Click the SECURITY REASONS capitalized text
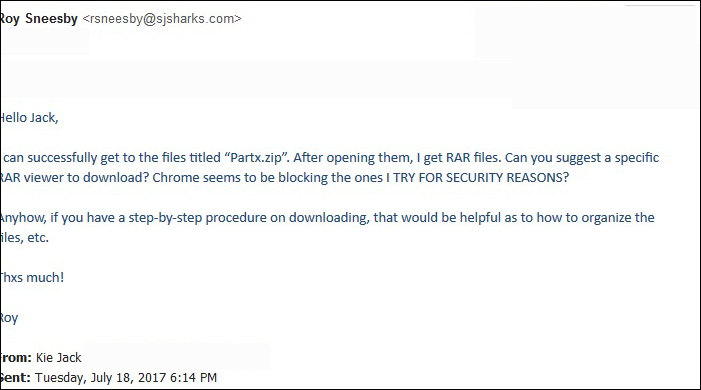The image size is (701, 390). pos(507,178)
